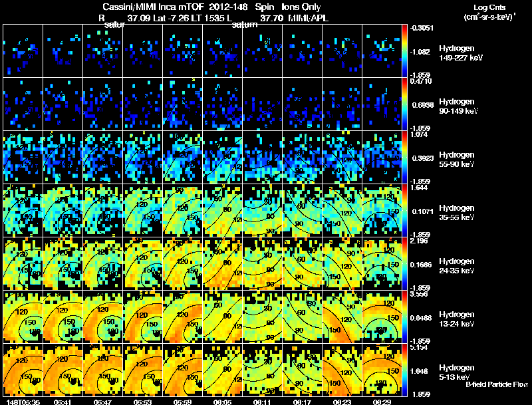Click the 0.1071 color scale value
The image size is (532, 405).
[x=423, y=211]
